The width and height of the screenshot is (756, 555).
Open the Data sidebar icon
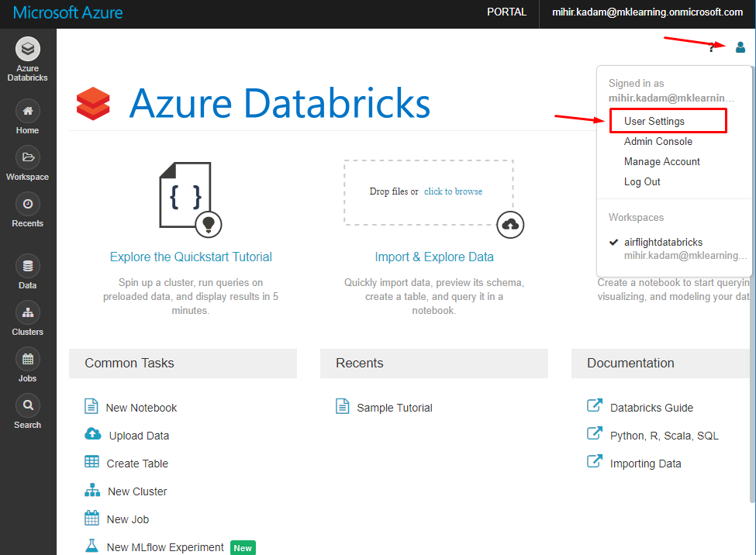coord(28,266)
